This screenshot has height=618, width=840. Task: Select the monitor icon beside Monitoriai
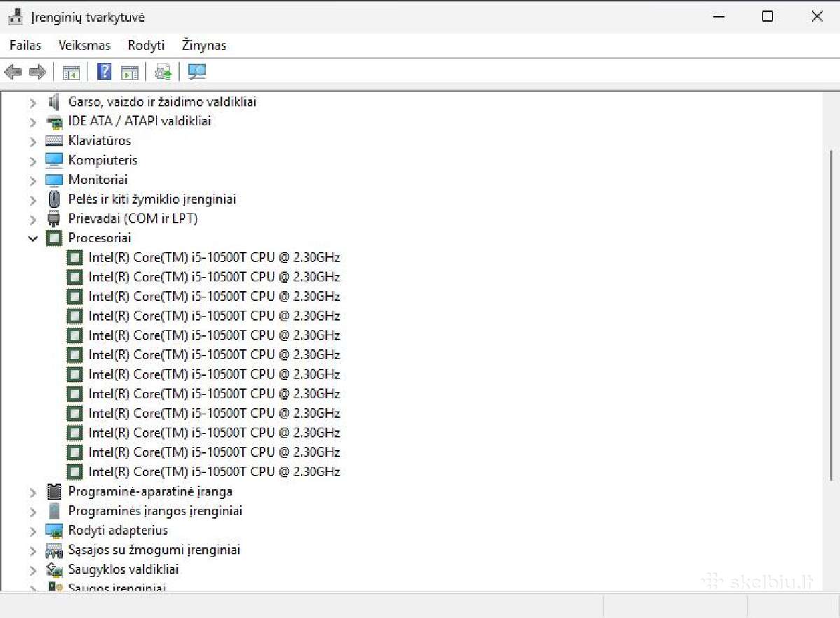click(x=54, y=180)
